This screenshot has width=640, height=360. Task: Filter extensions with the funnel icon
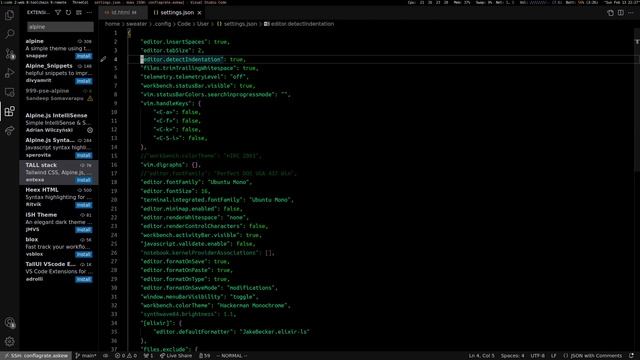coord(58,13)
